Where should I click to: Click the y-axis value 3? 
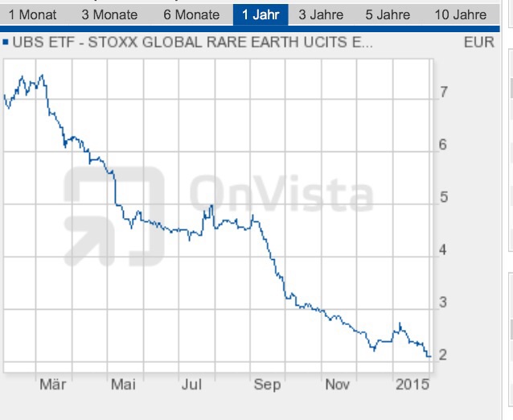[443, 303]
